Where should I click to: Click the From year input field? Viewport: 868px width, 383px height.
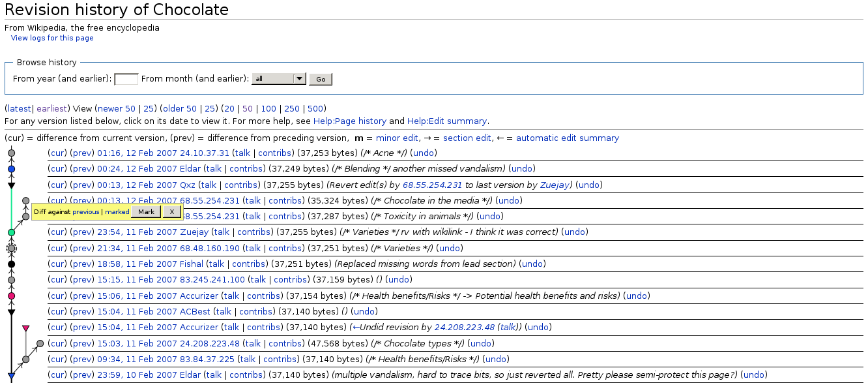[x=126, y=79]
